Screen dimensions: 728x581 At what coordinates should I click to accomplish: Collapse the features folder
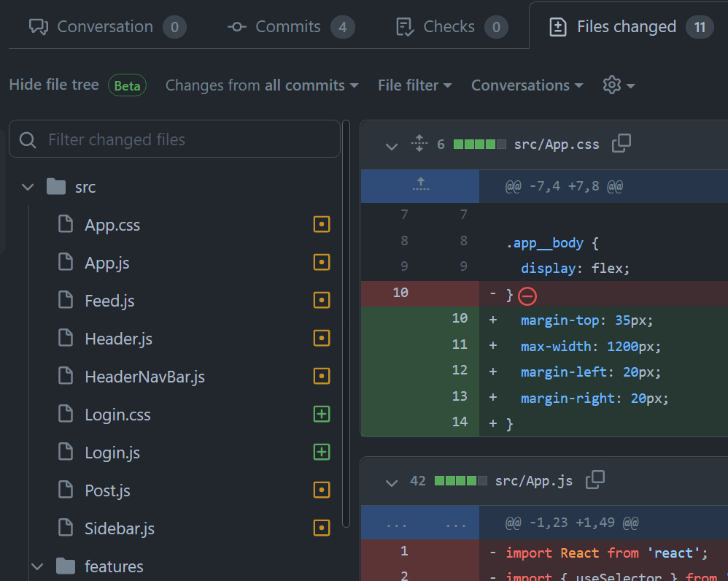tap(37, 566)
